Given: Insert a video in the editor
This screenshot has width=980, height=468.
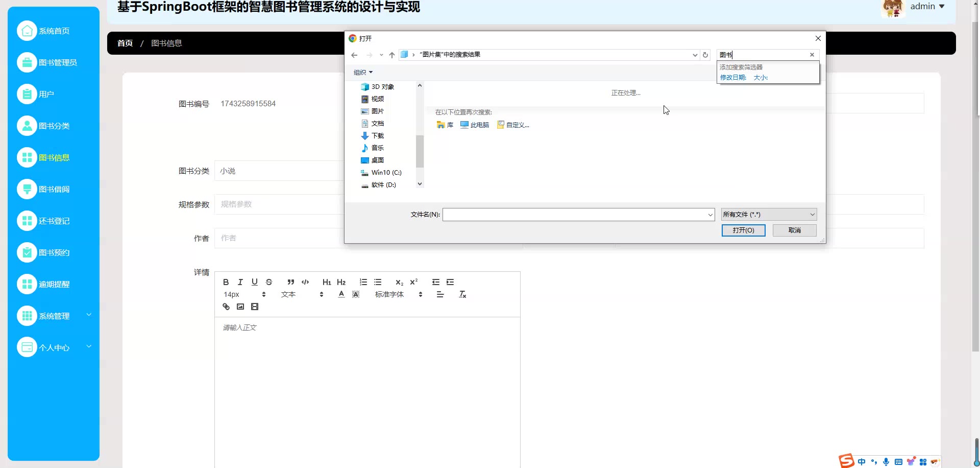Looking at the screenshot, I should 255,307.
